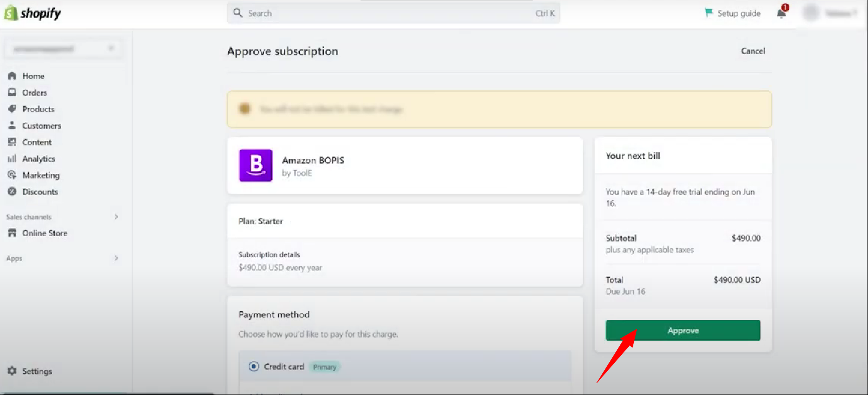868x395 pixels.
Task: Click the Sales channels heading
Action: (29, 217)
